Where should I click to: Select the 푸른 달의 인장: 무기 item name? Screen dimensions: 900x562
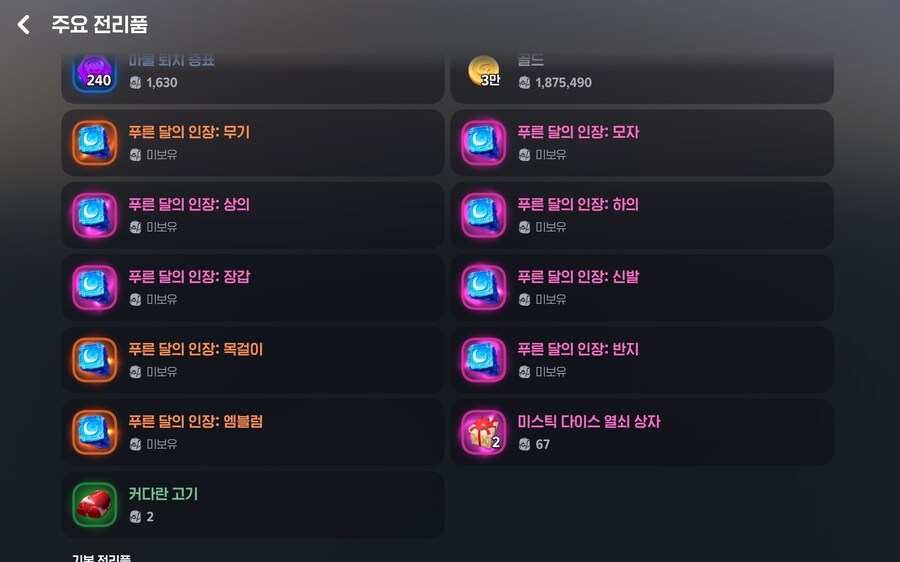click(189, 132)
